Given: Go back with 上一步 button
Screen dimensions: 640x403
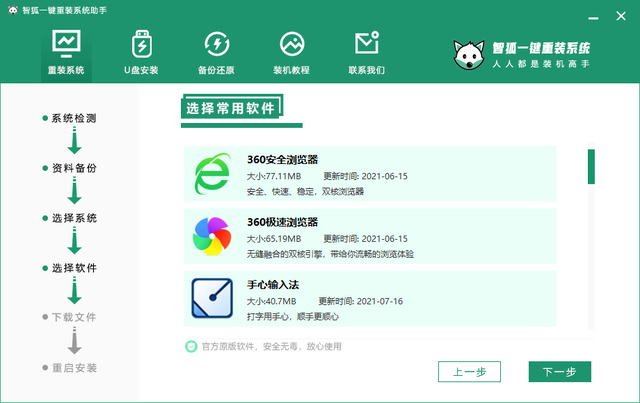Looking at the screenshot, I should coord(469,372).
